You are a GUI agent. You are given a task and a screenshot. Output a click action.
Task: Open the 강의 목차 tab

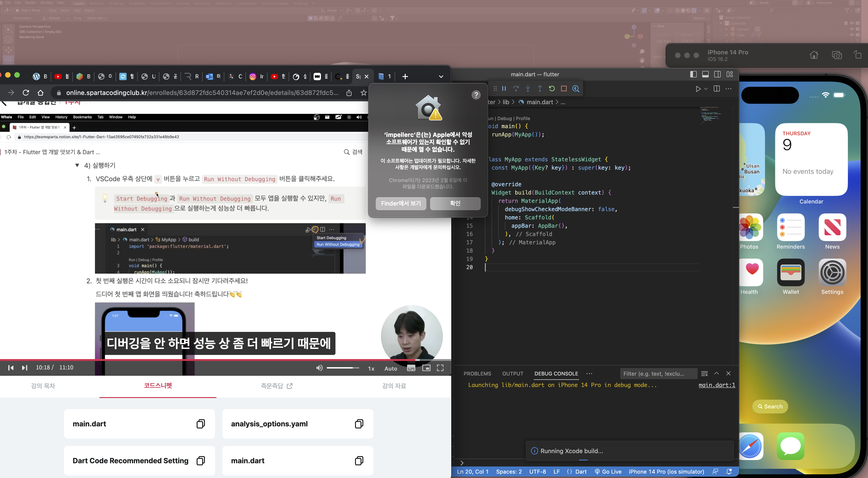coord(43,386)
